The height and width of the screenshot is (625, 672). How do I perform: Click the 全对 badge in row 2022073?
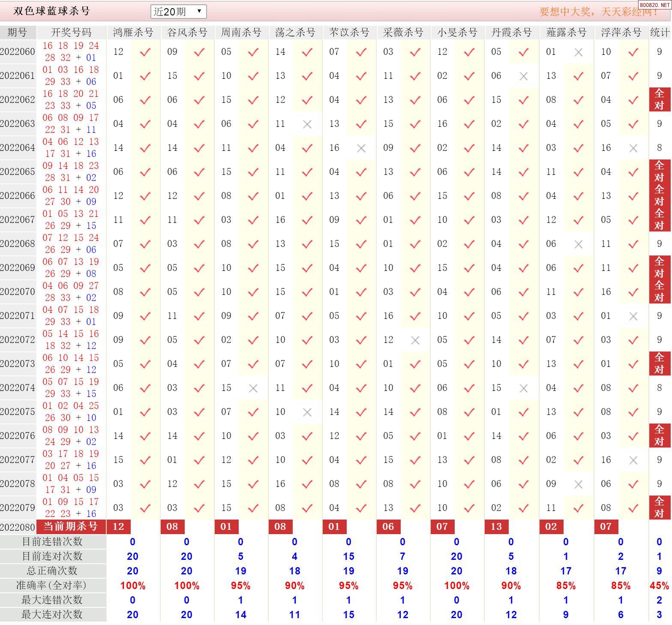pos(660,364)
